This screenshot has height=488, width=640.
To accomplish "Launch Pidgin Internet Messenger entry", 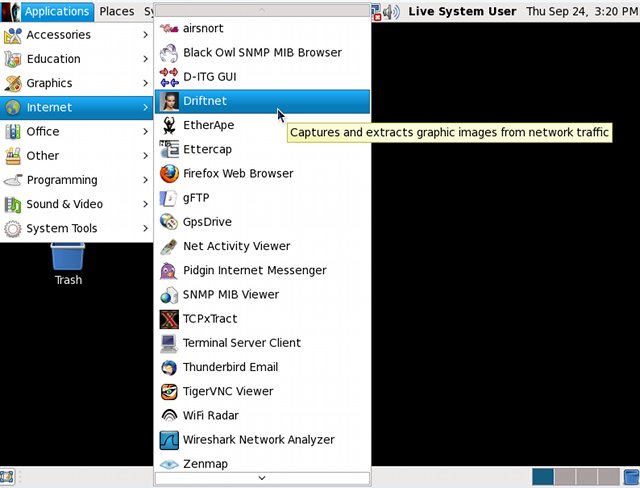I will tap(262, 271).
